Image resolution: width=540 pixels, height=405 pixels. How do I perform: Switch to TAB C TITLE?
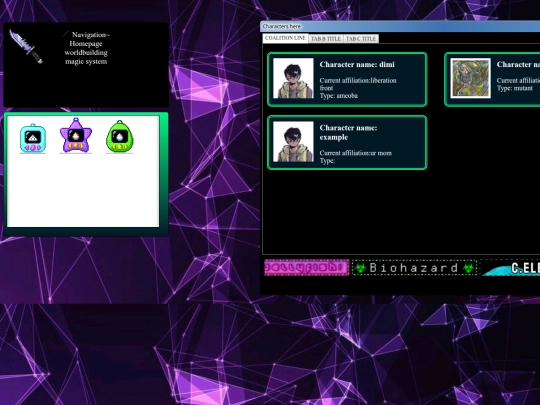click(361, 39)
